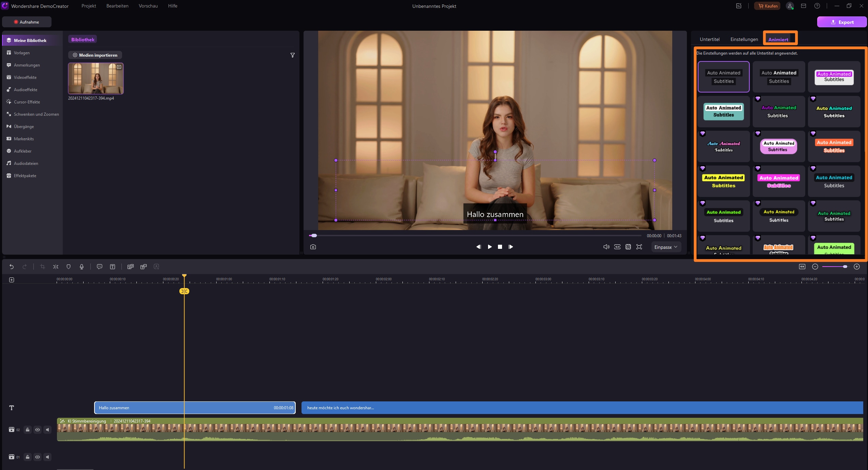
Task: Play the preview video
Action: click(490, 247)
